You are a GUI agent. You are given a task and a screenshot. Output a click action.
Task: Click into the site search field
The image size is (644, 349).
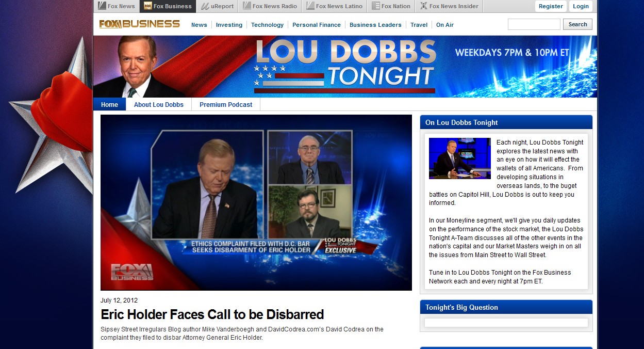click(534, 24)
